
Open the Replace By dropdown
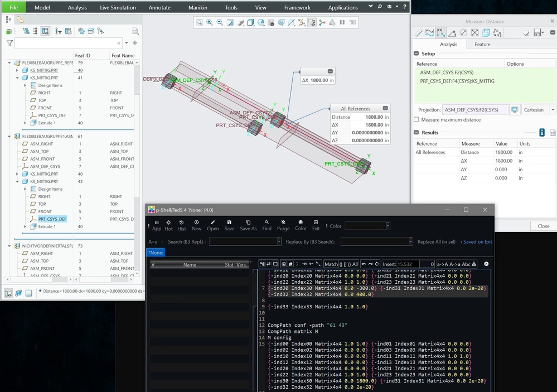point(411,241)
